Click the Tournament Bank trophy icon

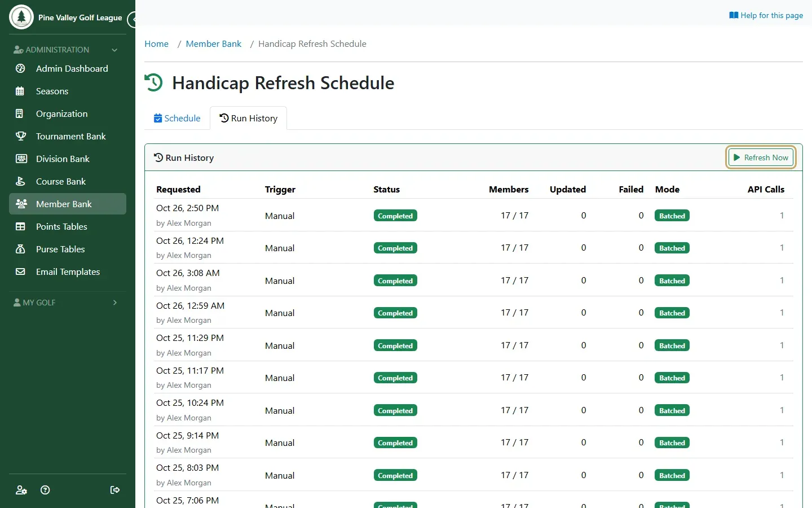(21, 136)
